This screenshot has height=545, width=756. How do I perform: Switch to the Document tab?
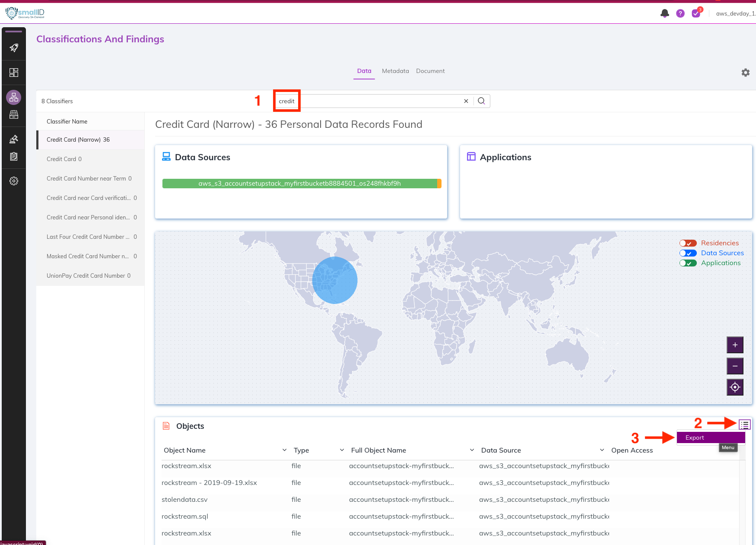click(x=430, y=71)
